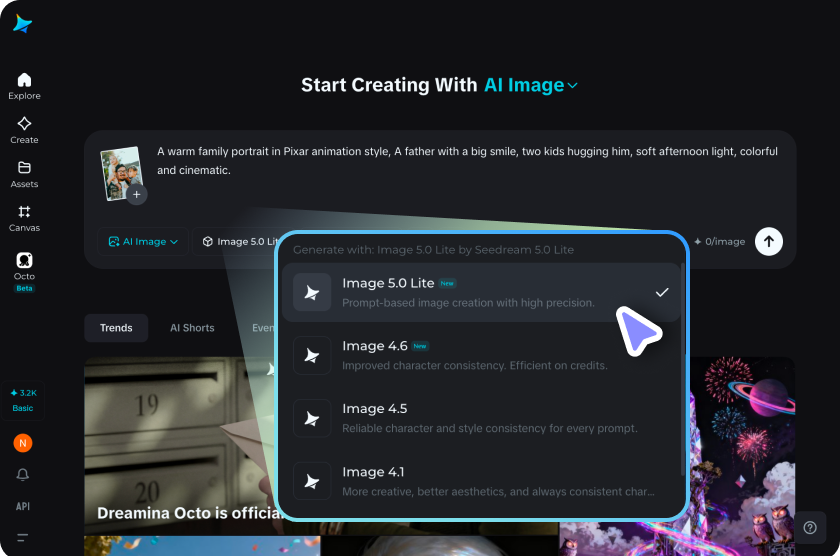The width and height of the screenshot is (840, 560).
Task: Select the Image 5.0 Lite model option
Action: pyautogui.click(x=481, y=293)
